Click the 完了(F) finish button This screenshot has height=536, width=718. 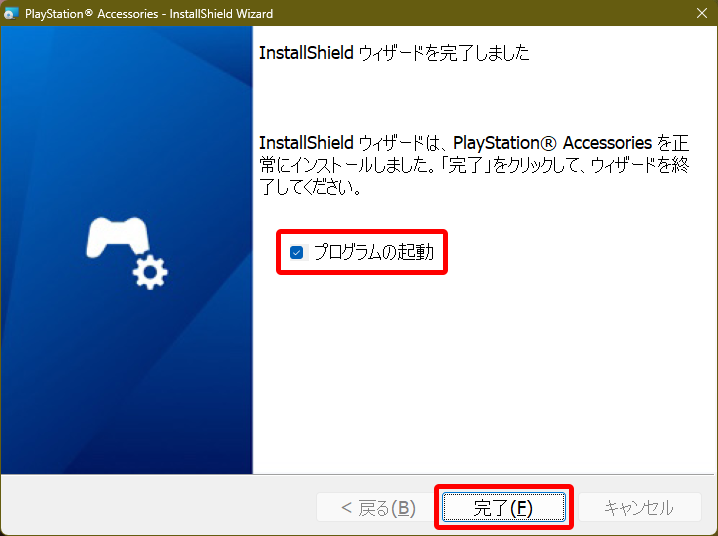503,507
